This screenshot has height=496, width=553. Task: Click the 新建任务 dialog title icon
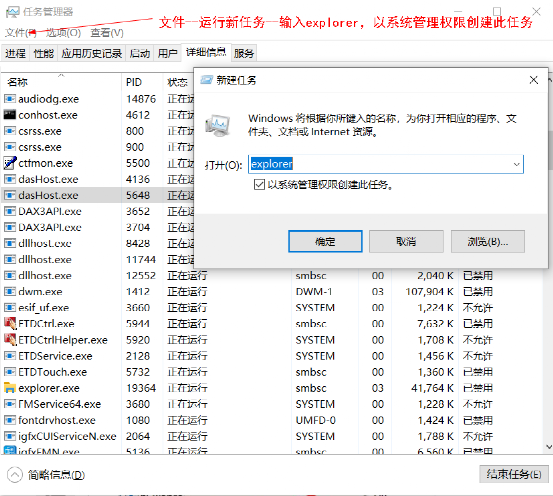[206, 80]
